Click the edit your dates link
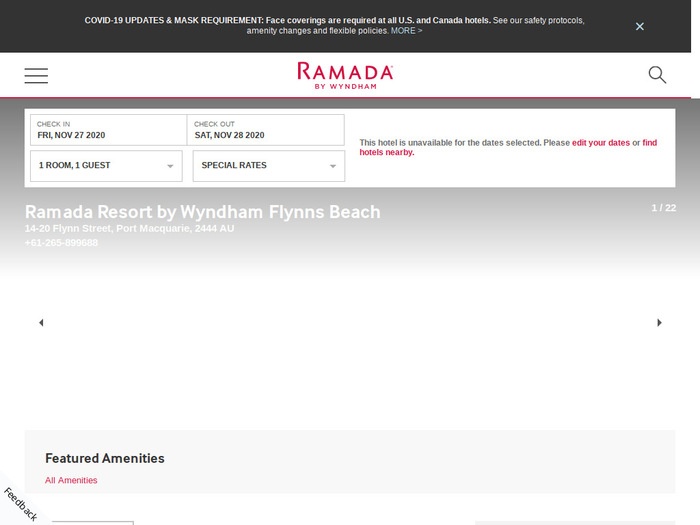 (601, 143)
